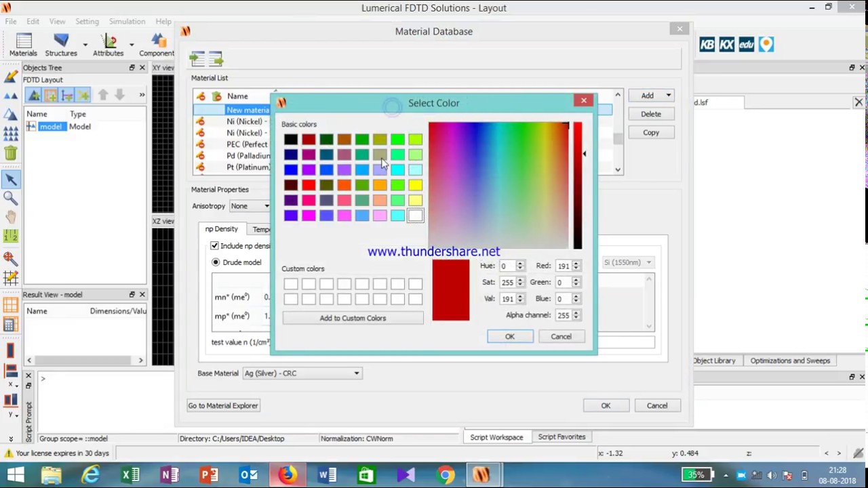The width and height of the screenshot is (868, 488).
Task: Click Add to Custom Colors button
Action: (x=353, y=318)
